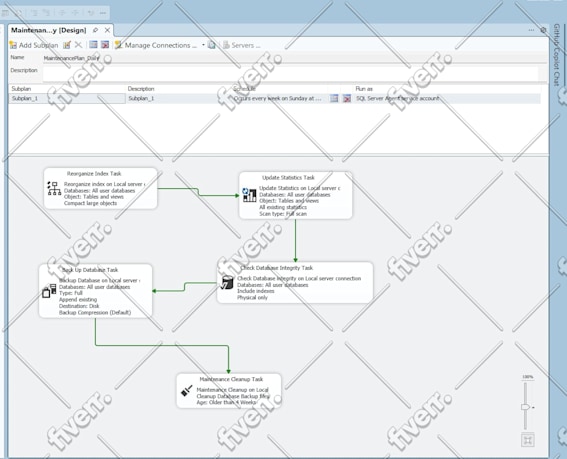Screen dimensions: 567x459
Task: Click 'Compact large objects' text line
Action: [90, 203]
